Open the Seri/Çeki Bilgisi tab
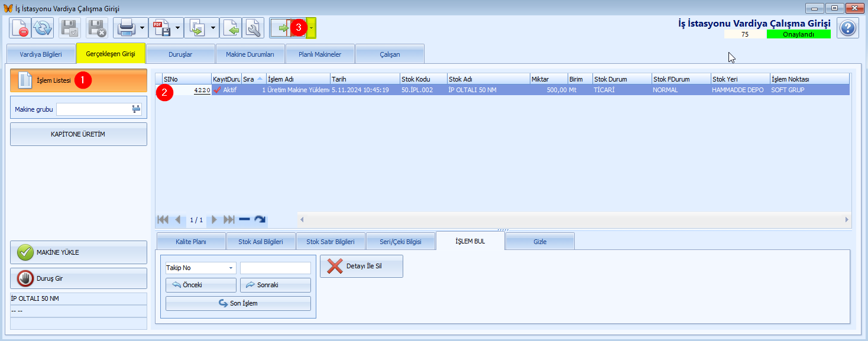Screen dimensions: 868x341 [x=400, y=241]
